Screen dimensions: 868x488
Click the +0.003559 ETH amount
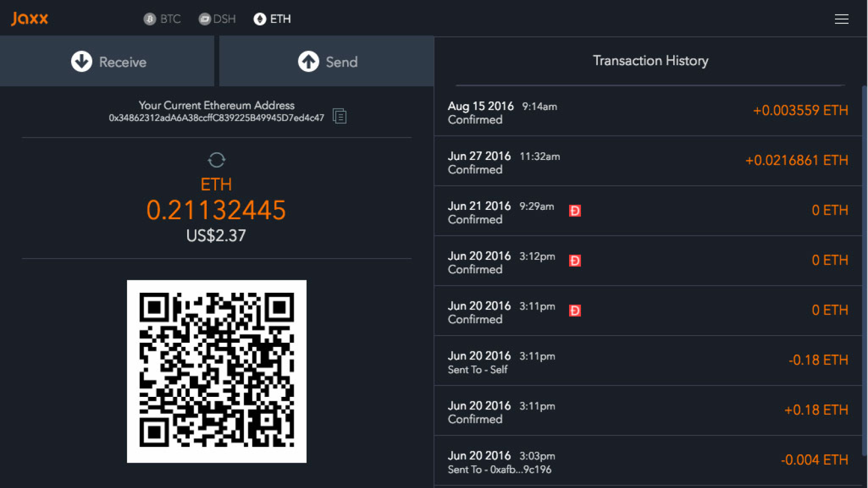click(x=800, y=111)
